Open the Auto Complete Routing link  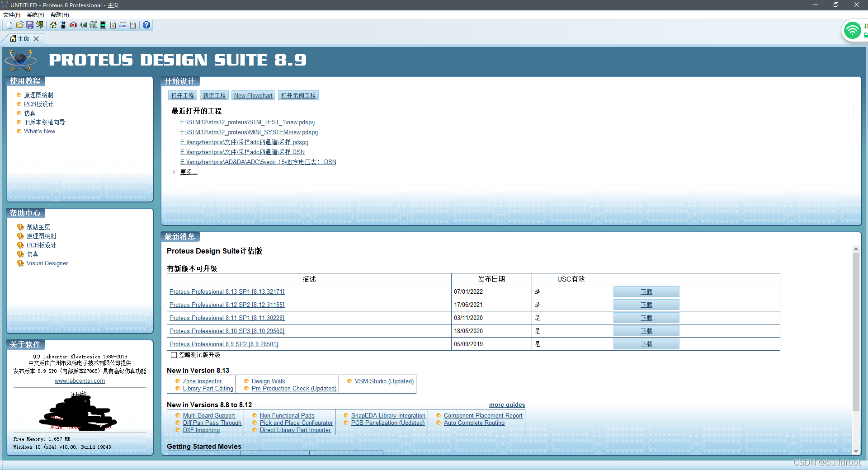(474, 423)
